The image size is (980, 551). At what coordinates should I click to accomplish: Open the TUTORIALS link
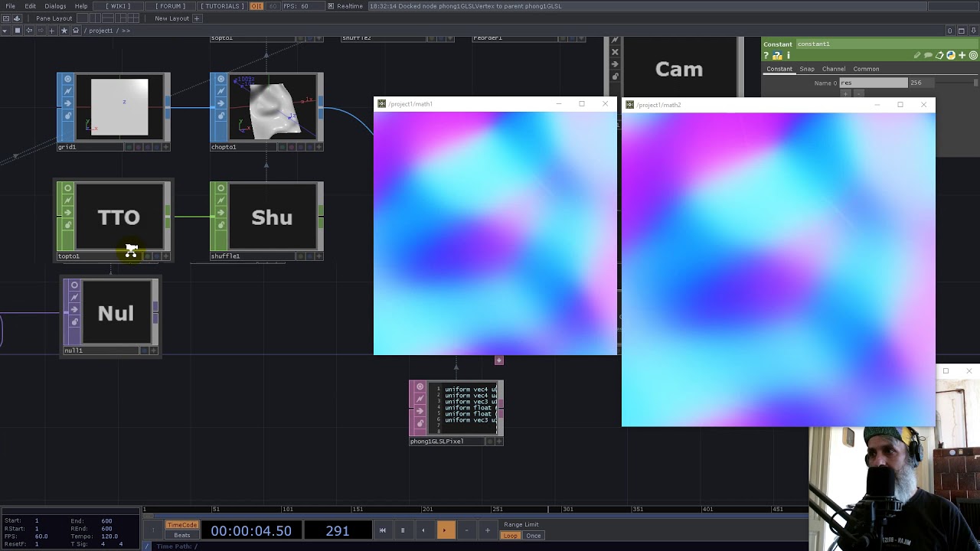coord(222,6)
